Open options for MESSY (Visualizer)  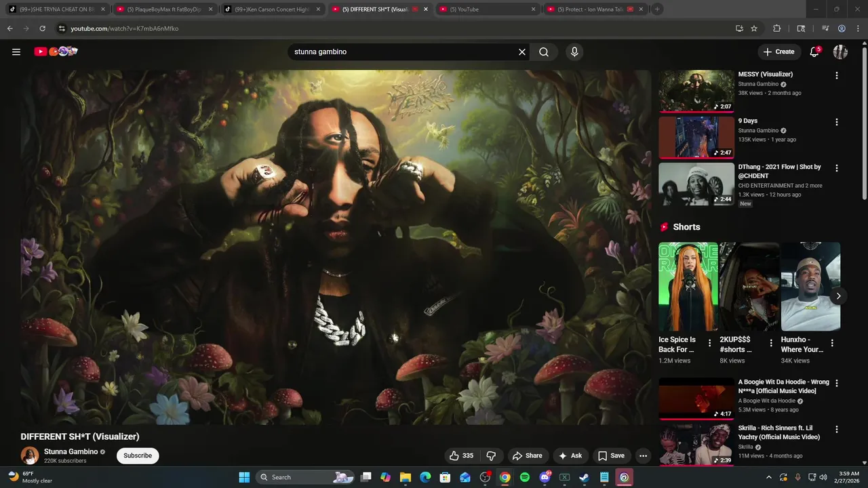coord(836,75)
